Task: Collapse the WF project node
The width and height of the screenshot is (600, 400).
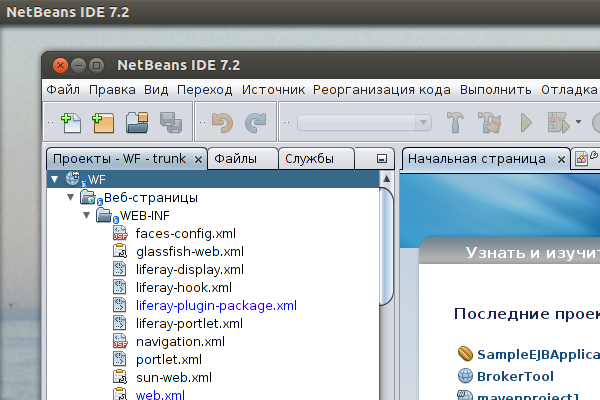Action: point(55,179)
